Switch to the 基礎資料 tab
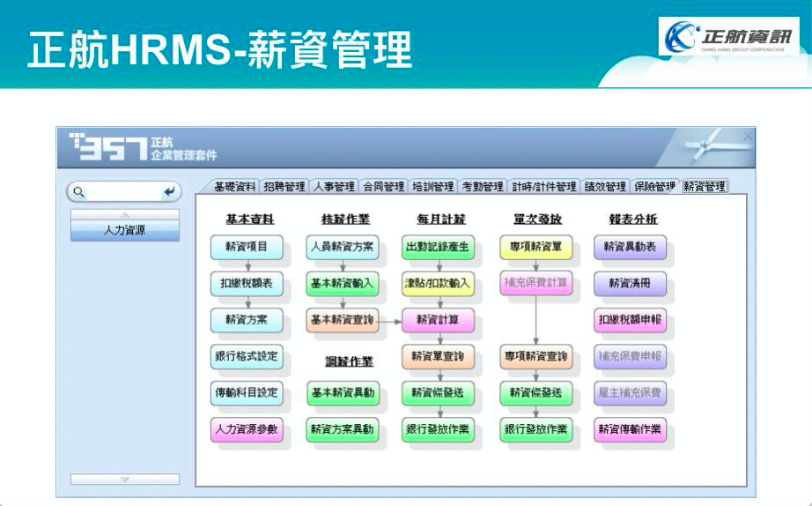The width and height of the screenshot is (812, 506). click(234, 187)
